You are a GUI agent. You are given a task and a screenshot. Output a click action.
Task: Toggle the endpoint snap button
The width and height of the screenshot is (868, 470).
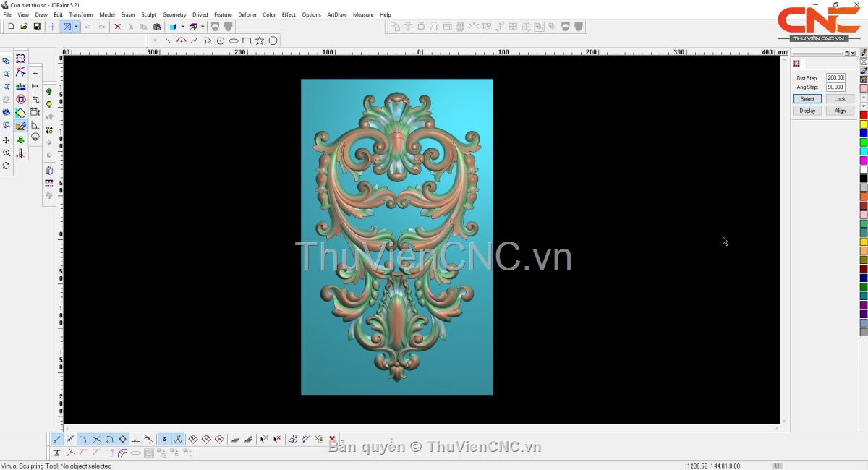(x=57, y=439)
